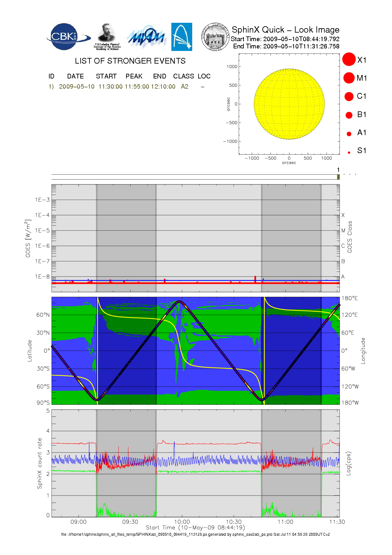392x555 pixels.
Task: Select the M1 legend red circle
Action: click(349, 78)
